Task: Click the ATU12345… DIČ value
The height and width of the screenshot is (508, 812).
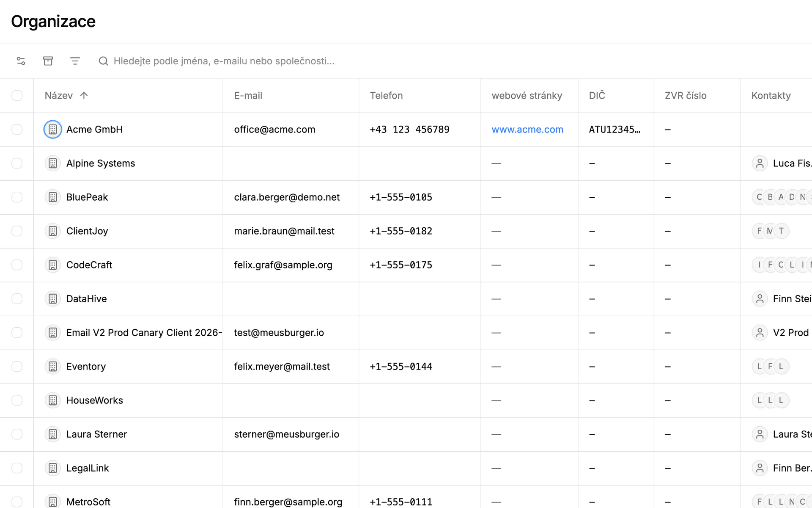Action: pyautogui.click(x=615, y=130)
